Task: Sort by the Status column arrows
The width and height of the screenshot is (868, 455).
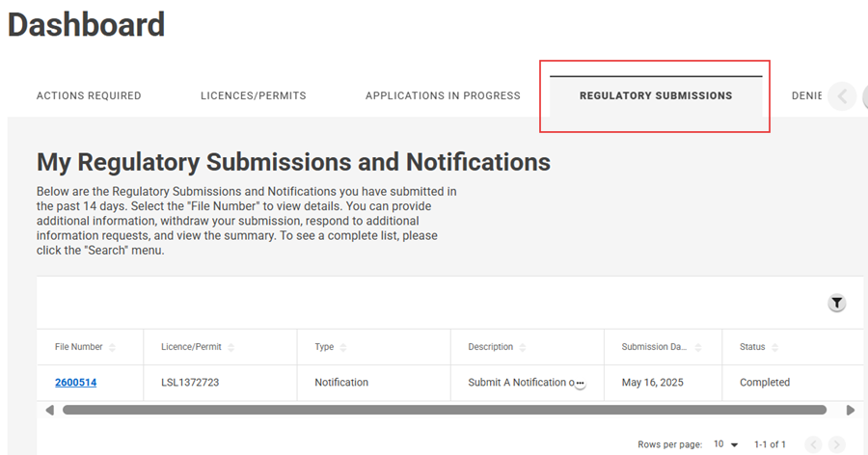Action: pyautogui.click(x=775, y=347)
